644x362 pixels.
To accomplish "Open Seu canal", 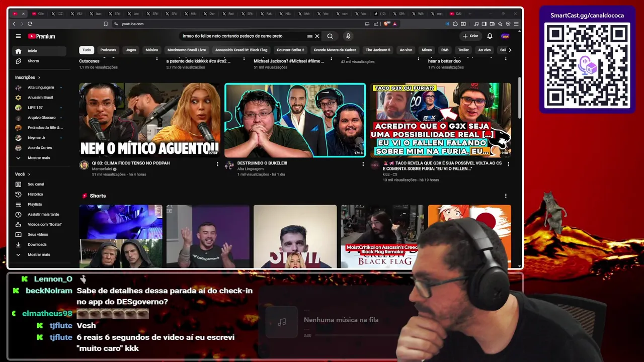I will [x=39, y=184].
